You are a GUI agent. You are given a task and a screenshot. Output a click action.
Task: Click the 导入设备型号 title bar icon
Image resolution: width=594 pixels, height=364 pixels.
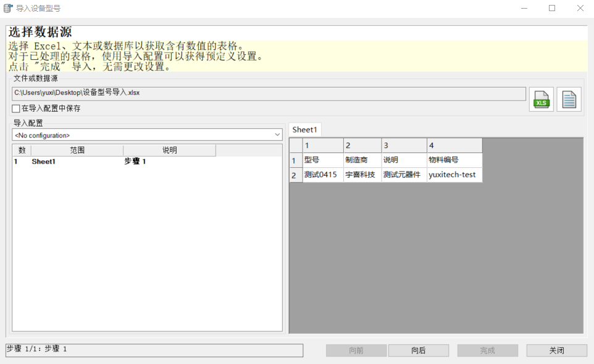[7, 7]
